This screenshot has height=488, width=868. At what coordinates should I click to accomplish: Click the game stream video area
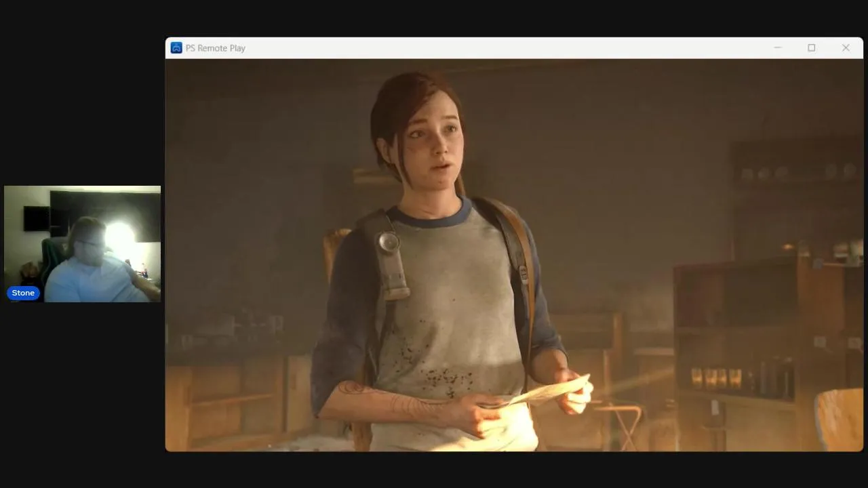click(514, 255)
